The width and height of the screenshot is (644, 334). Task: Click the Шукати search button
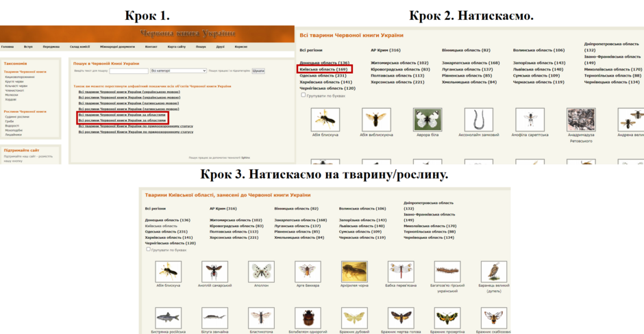pyautogui.click(x=258, y=71)
